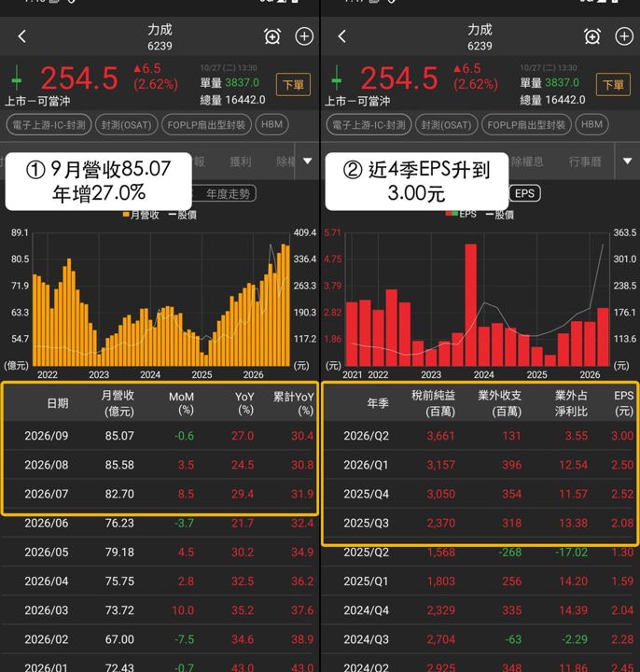The width and height of the screenshot is (640, 672).
Task: Select the 2026/07 revenue row
Action: [160, 494]
